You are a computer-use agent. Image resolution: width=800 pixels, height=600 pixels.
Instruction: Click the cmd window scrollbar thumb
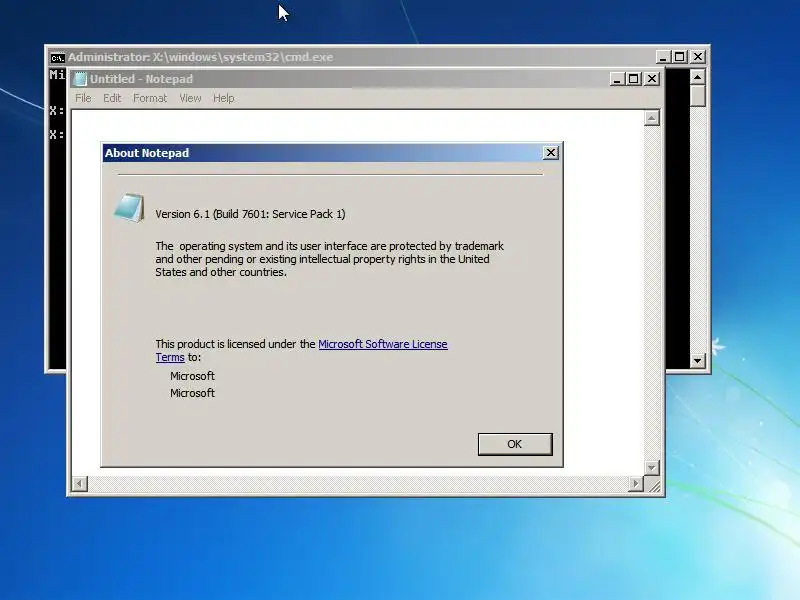697,96
